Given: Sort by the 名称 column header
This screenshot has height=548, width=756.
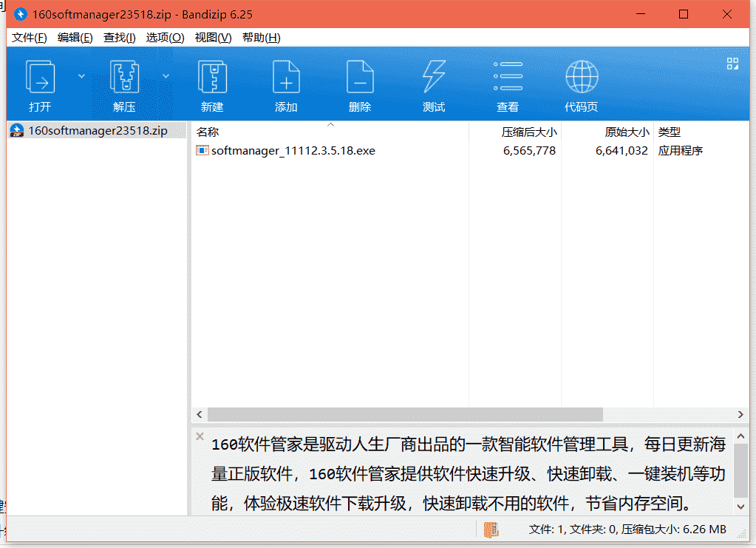Looking at the screenshot, I should click(x=208, y=132).
